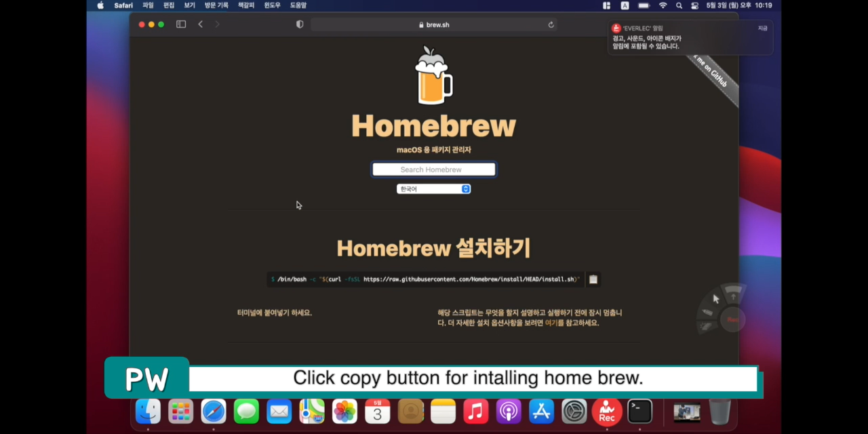Screen dimensions: 868x434
Task: Open Launchpad from the Dock
Action: [x=180, y=411]
